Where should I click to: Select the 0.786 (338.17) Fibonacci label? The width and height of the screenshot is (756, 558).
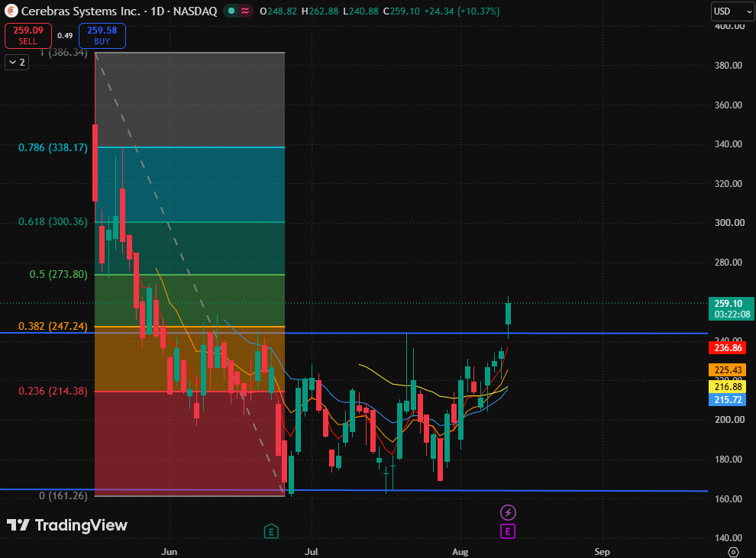[x=53, y=147]
